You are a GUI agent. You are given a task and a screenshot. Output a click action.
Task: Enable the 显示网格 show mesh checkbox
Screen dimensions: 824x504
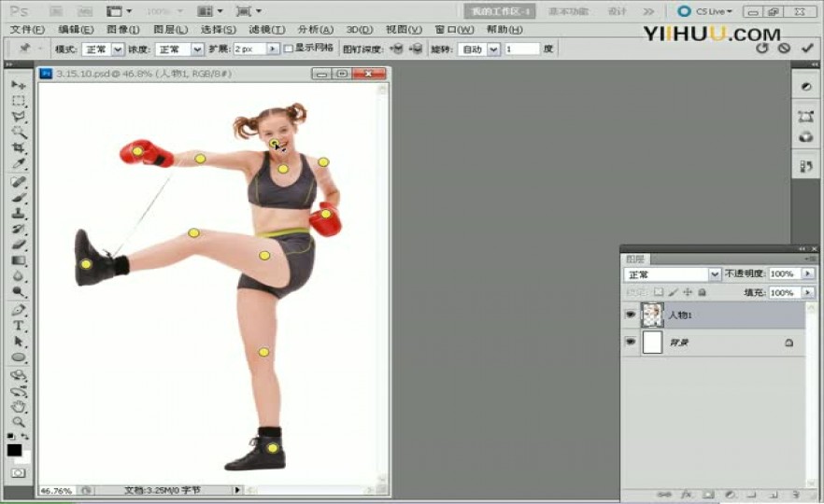288,49
